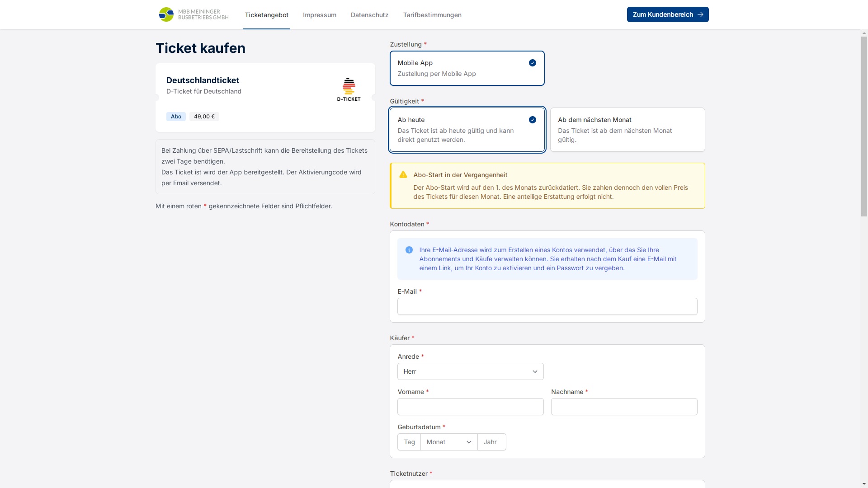Click the scrollbar up arrow

click(x=864, y=33)
